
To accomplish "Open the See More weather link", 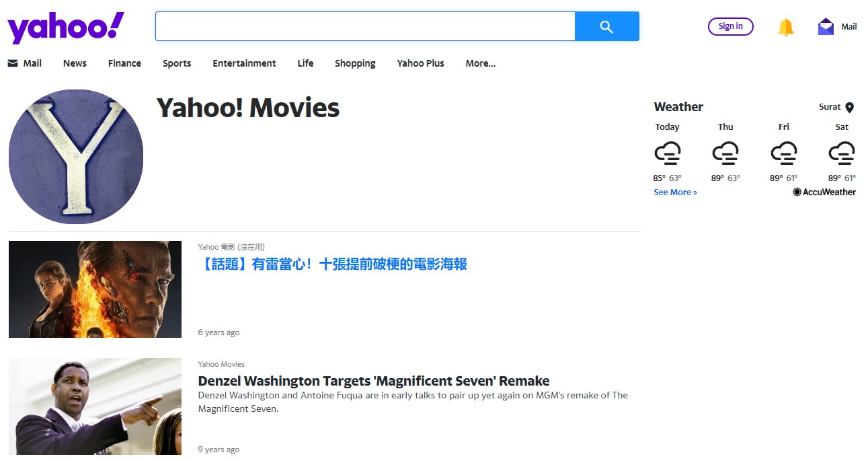I will tap(675, 192).
